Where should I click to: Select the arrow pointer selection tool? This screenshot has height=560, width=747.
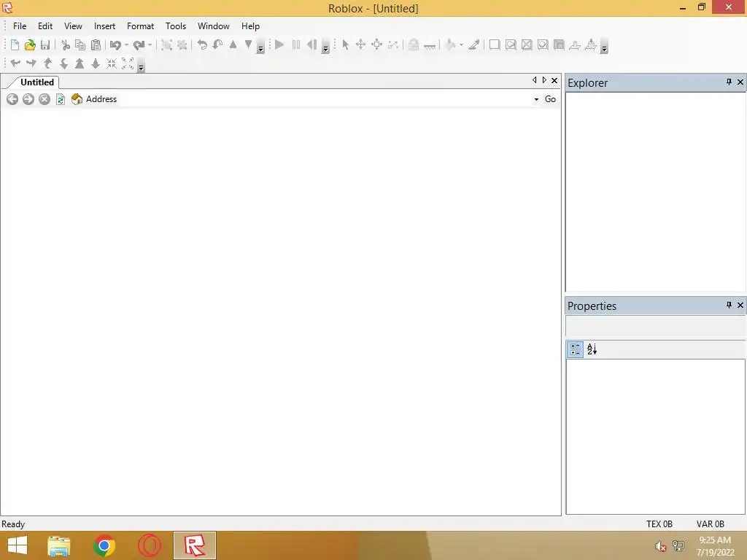coord(345,44)
